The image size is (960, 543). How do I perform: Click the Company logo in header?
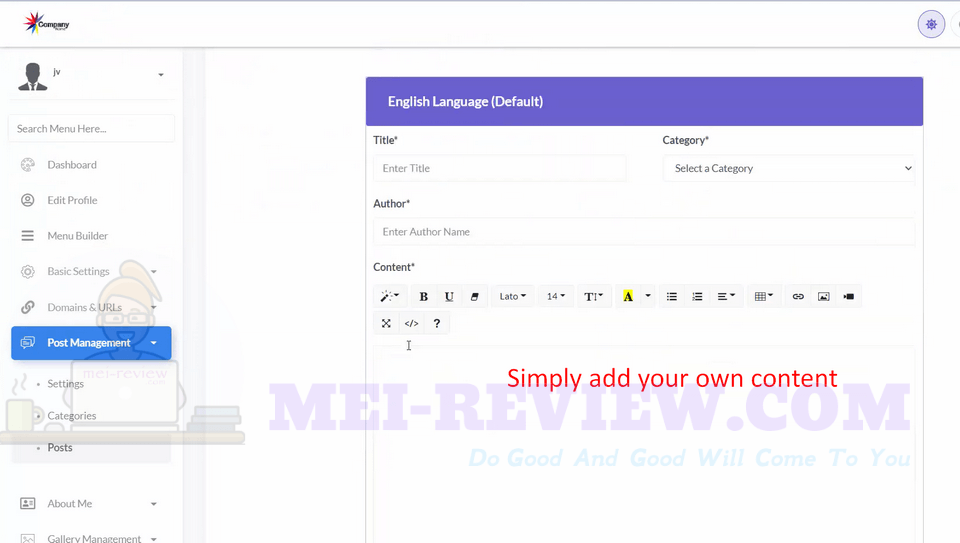47,23
